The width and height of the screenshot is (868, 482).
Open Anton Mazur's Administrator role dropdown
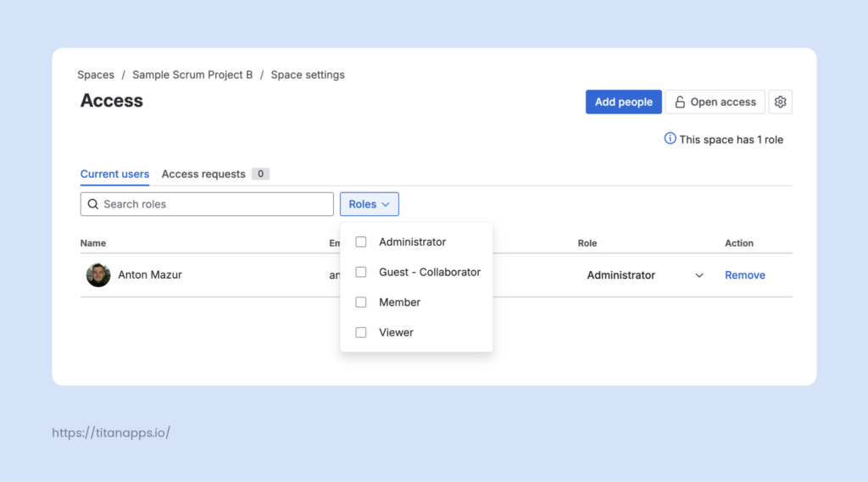click(x=645, y=275)
